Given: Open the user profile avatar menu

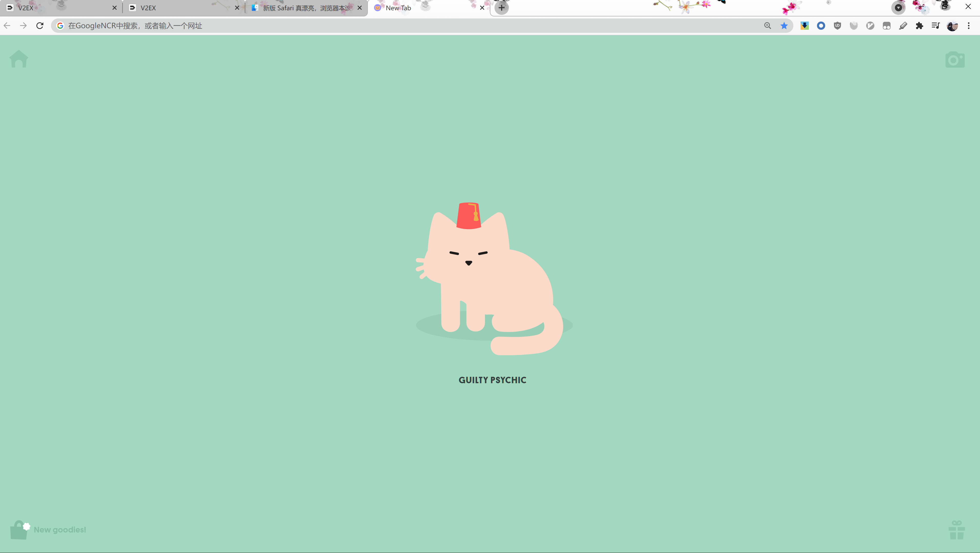Looking at the screenshot, I should pyautogui.click(x=952, y=25).
